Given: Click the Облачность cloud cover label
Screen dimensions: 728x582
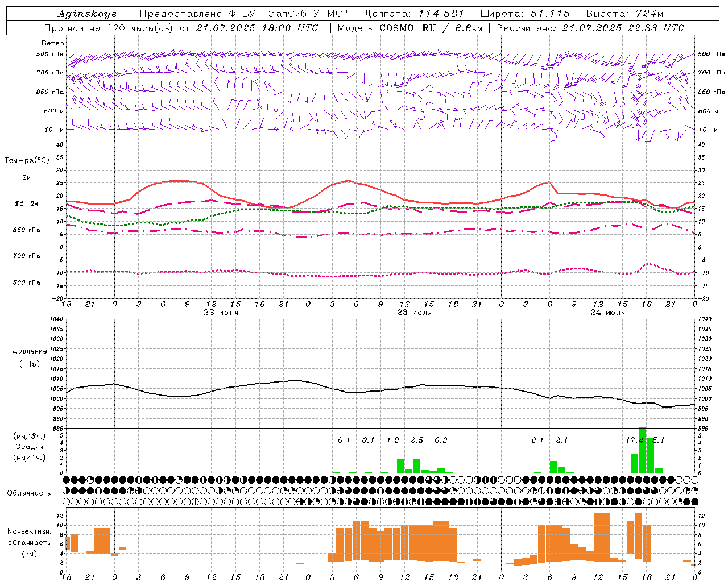Looking at the screenshot, I should coord(29,493).
